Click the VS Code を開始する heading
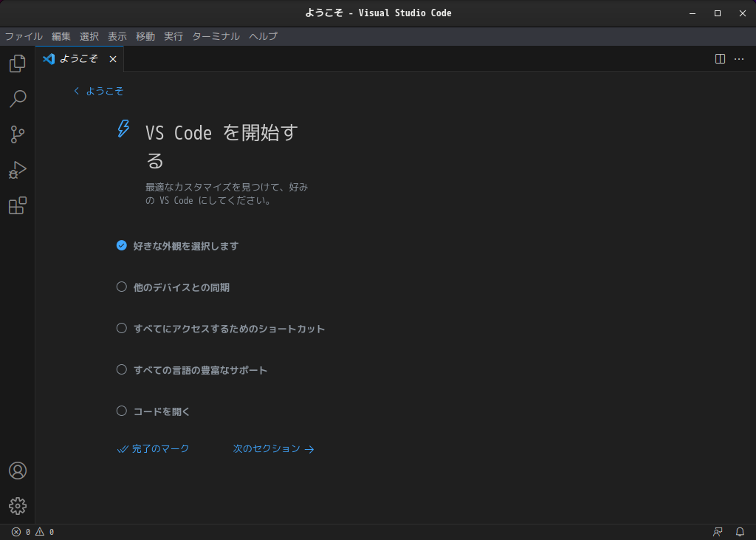Screen dimensions: 756x540 point(221,146)
